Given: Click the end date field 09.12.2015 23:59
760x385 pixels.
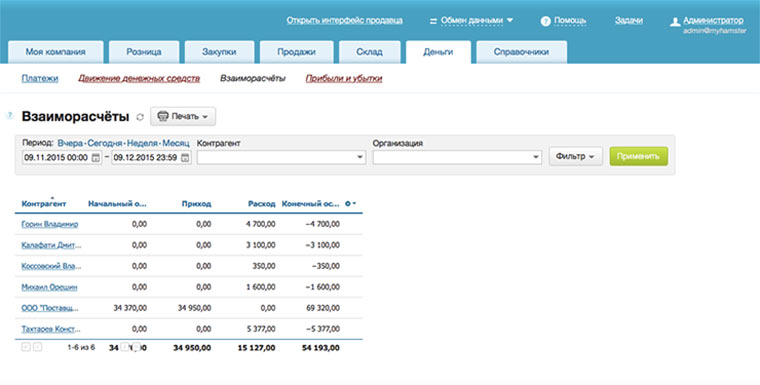Looking at the screenshot, I should point(151,158).
